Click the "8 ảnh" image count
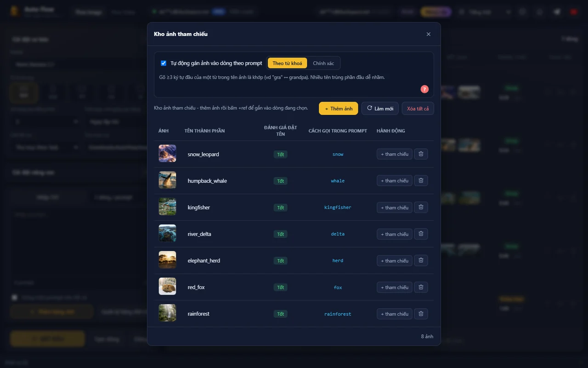The height and width of the screenshot is (368, 588). coord(427,336)
